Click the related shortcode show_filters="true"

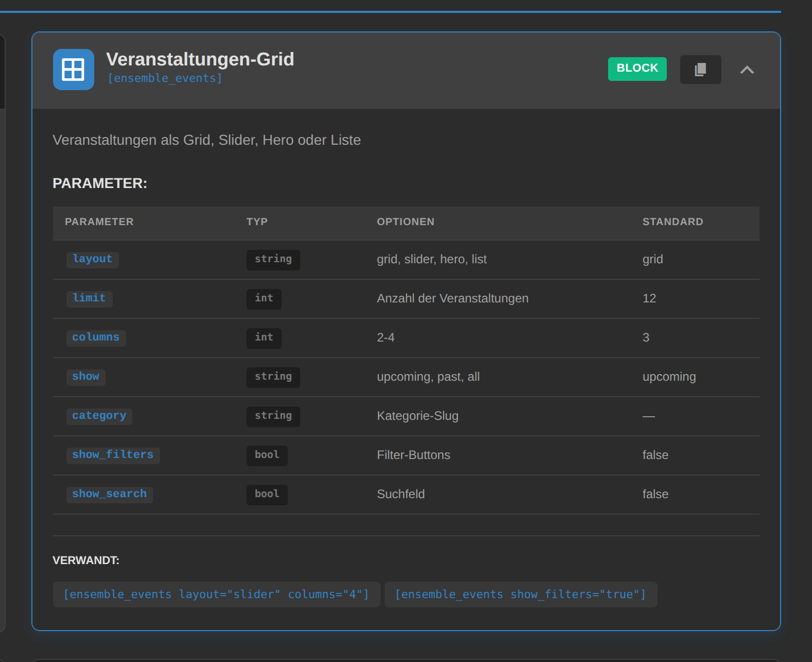pyautogui.click(x=521, y=595)
